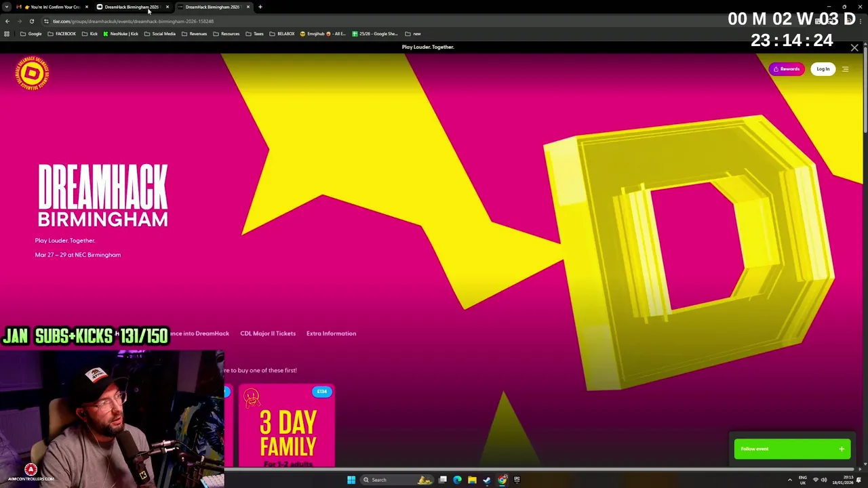Click the Log In button
This screenshot has height=488, width=868.
coord(823,69)
